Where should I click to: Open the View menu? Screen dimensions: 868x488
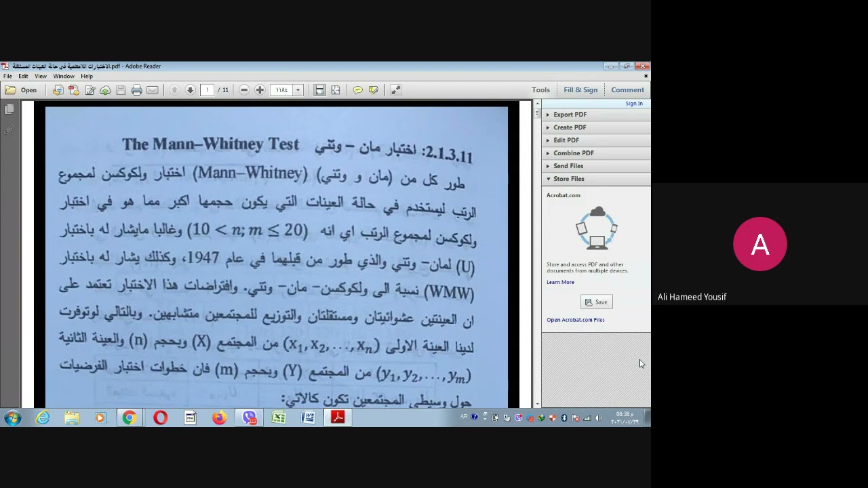click(41, 76)
